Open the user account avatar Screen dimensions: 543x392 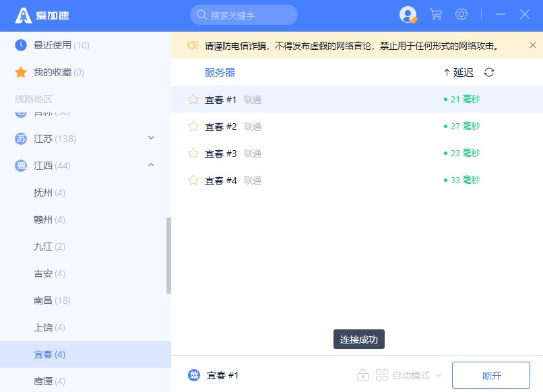pyautogui.click(x=408, y=15)
